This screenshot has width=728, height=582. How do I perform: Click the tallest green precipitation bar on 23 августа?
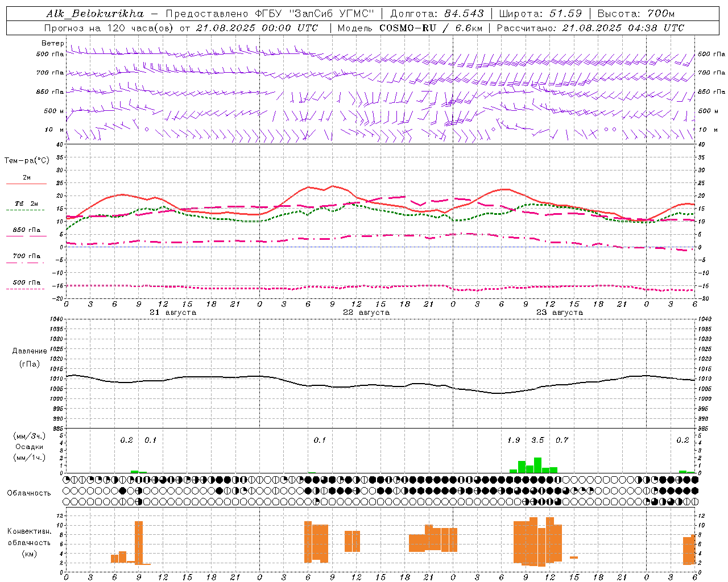pyautogui.click(x=537, y=465)
